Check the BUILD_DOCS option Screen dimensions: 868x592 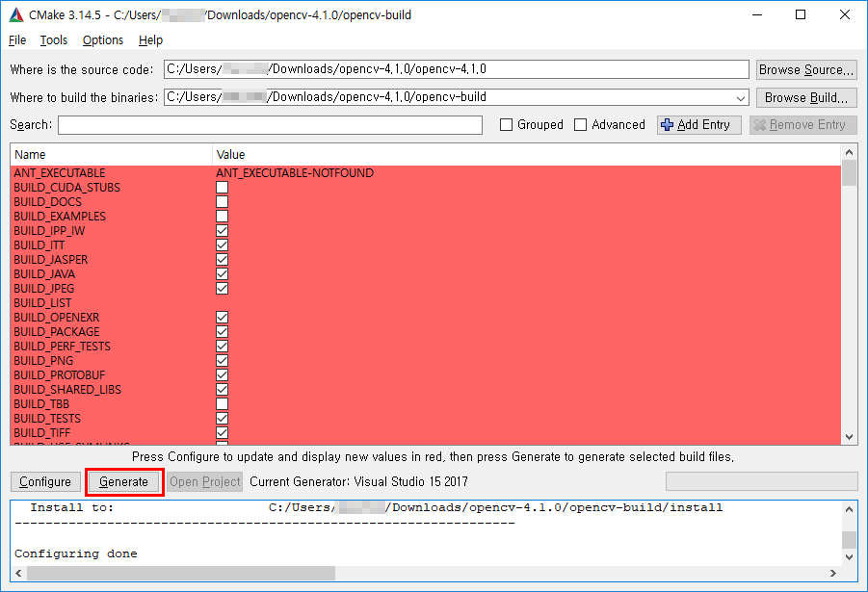tap(222, 202)
